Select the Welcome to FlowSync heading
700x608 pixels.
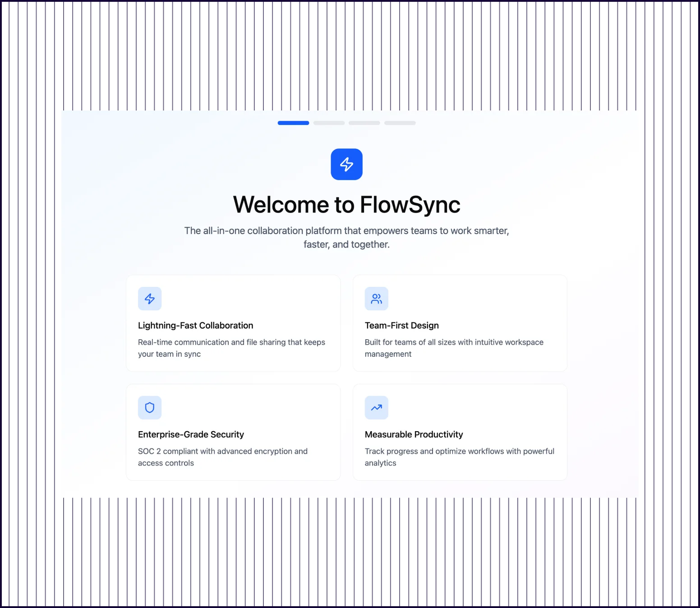[346, 204]
